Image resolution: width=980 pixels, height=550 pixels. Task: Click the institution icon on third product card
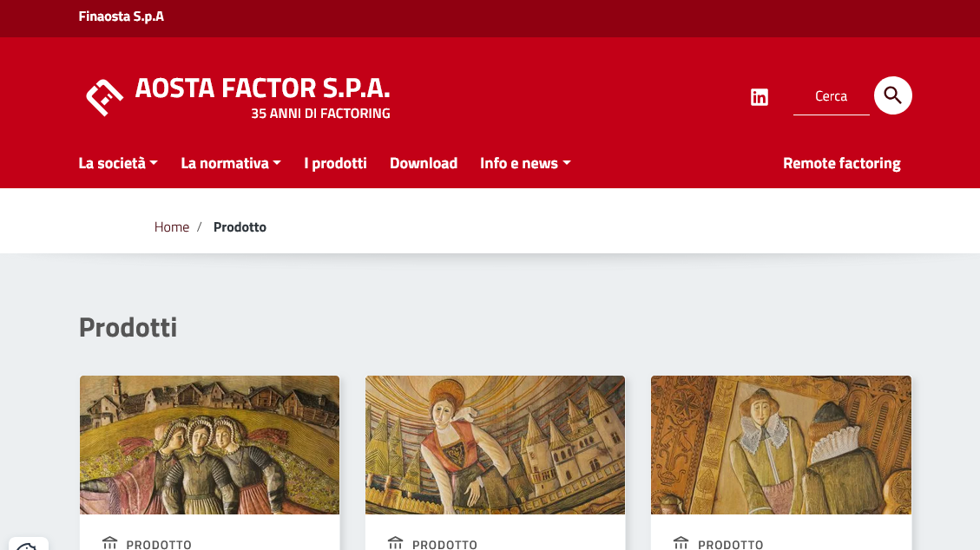point(681,543)
